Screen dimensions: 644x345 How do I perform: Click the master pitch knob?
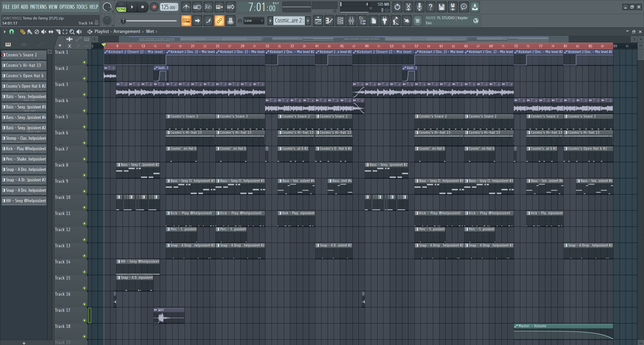(x=107, y=21)
